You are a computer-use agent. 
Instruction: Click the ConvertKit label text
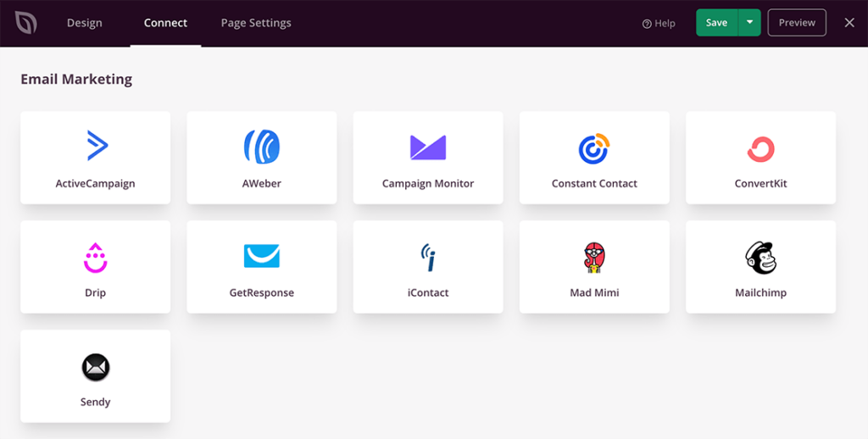760,183
